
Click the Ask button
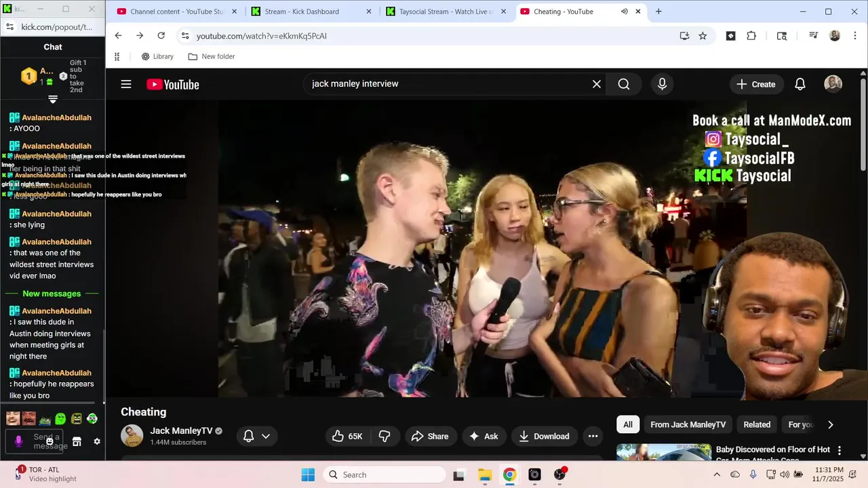coord(484,436)
